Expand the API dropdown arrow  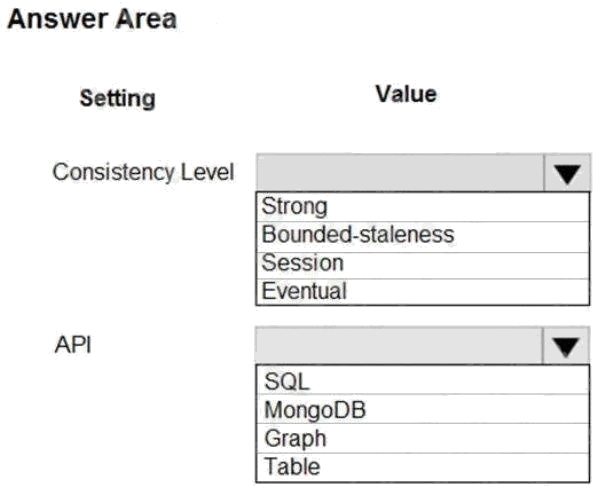(567, 346)
